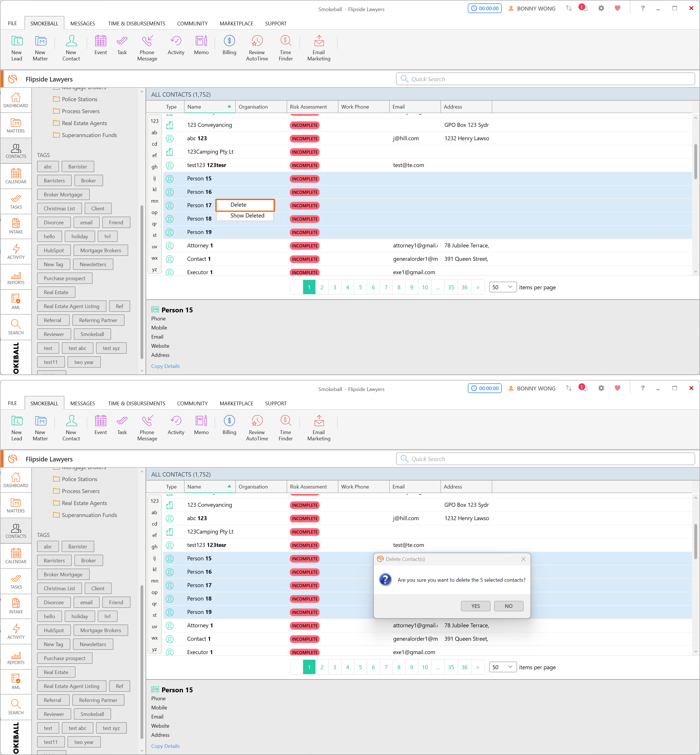
Task: Confirm deletion with the YES button
Action: pyautogui.click(x=475, y=606)
